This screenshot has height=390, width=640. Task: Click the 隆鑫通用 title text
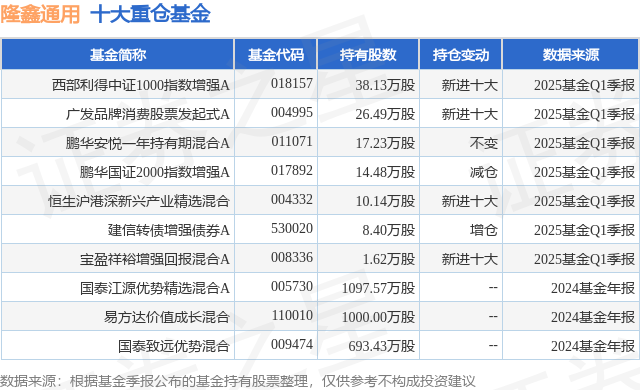click(x=40, y=14)
